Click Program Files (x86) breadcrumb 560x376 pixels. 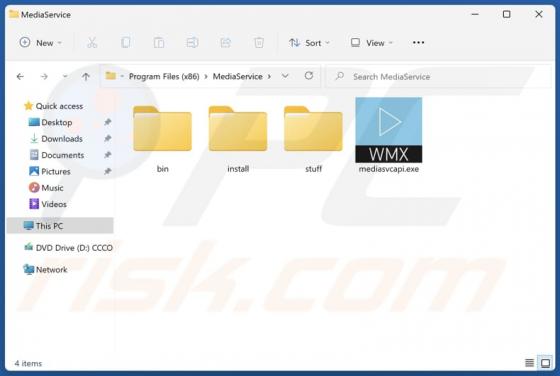pyautogui.click(x=164, y=76)
